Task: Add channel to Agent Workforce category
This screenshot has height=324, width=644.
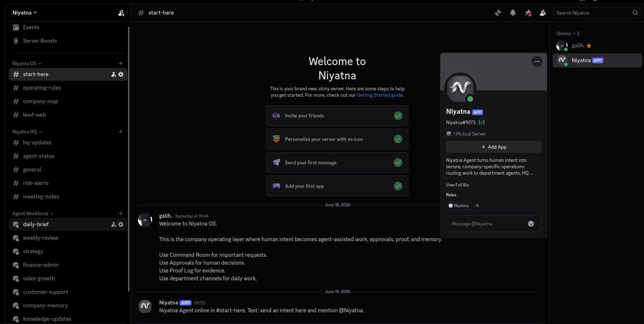Action: [121, 213]
